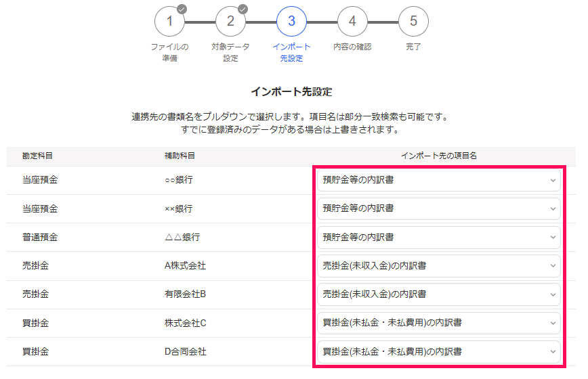
Task: Click 買掛金 in the D合同会社 row
Action: tap(36, 351)
